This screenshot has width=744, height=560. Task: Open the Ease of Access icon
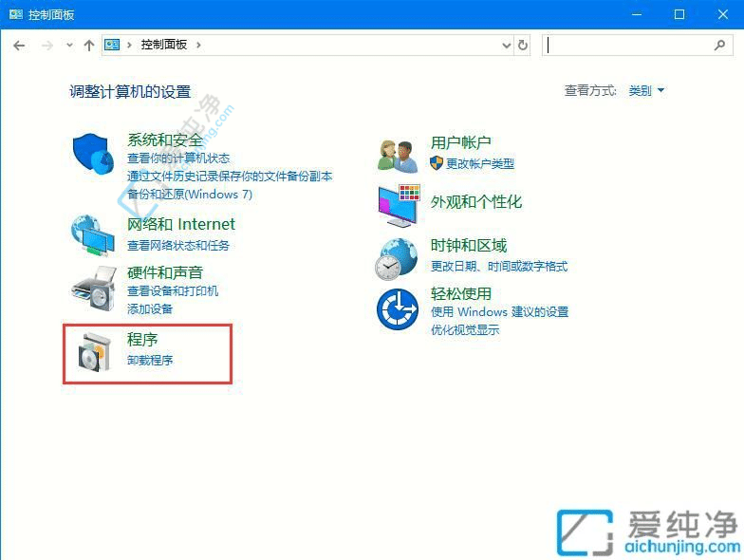398,309
